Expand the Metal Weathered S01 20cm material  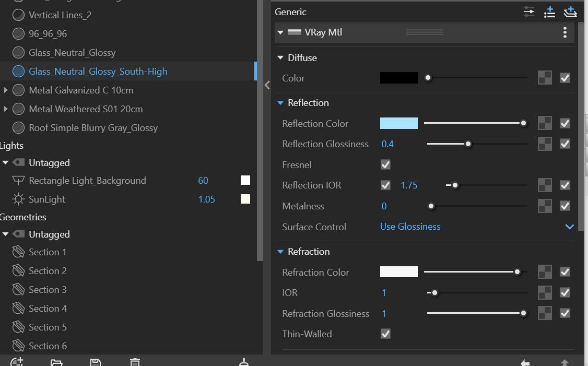coord(5,109)
